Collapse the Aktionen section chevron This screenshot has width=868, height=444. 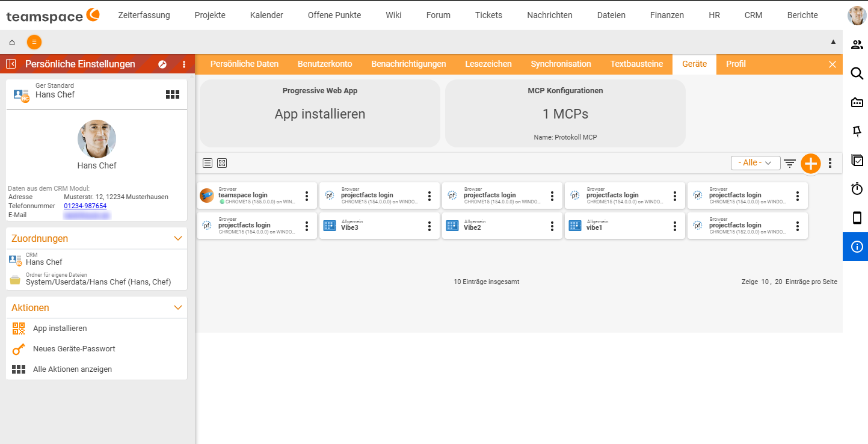(178, 307)
